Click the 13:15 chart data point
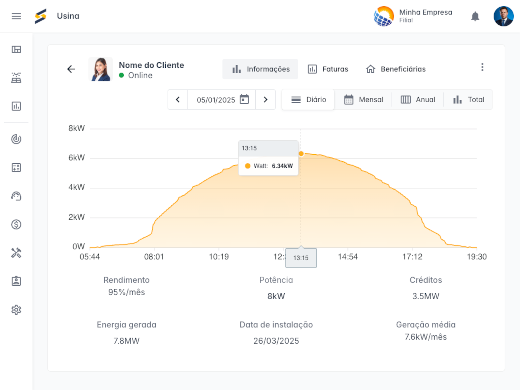The width and height of the screenshot is (520, 390). click(x=301, y=154)
